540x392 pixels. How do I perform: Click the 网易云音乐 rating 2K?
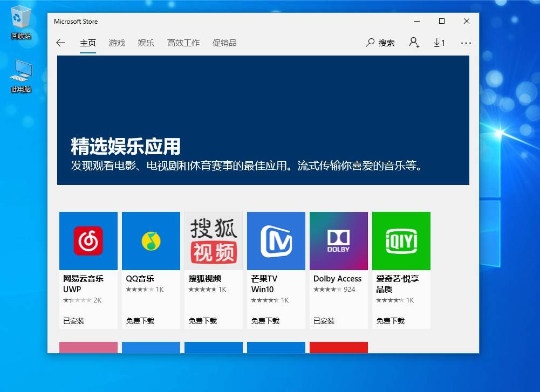click(x=83, y=300)
